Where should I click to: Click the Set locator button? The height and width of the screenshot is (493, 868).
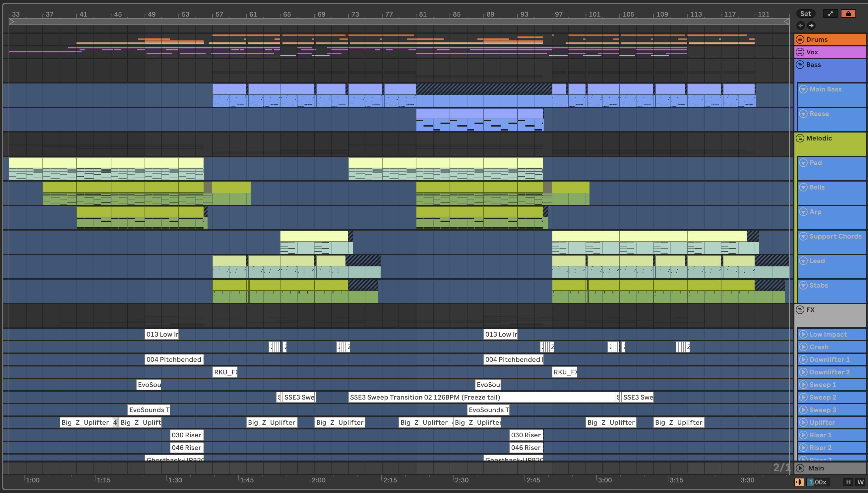[805, 14]
